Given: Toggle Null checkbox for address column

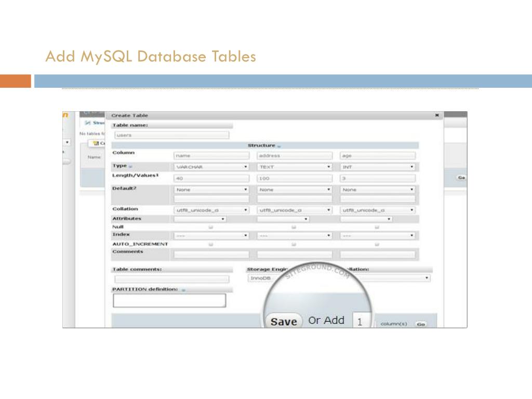Looking at the screenshot, I should pyautogui.click(x=294, y=227).
